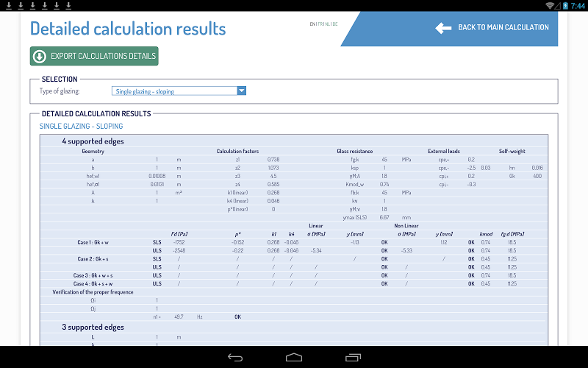This screenshot has width=588, height=368.
Task: Tap the battery charging icon
Action: pos(565,5)
